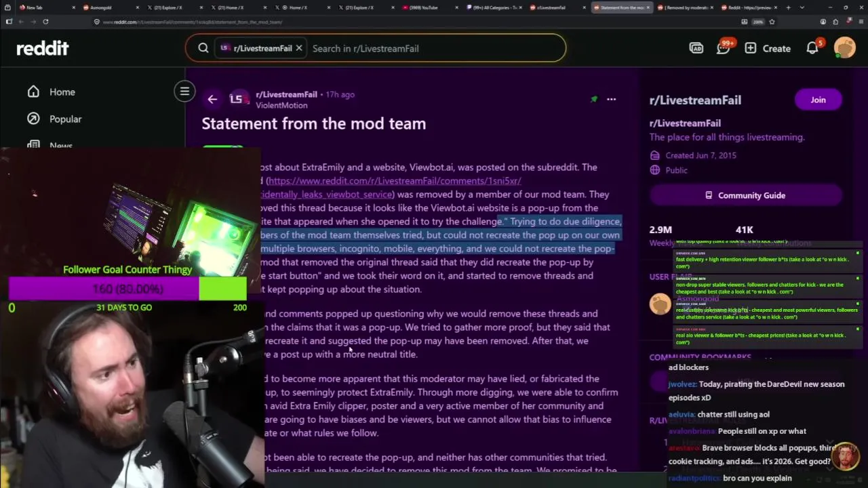Click the green pinned post icon
This screenshot has width=868, height=488.
(594, 99)
